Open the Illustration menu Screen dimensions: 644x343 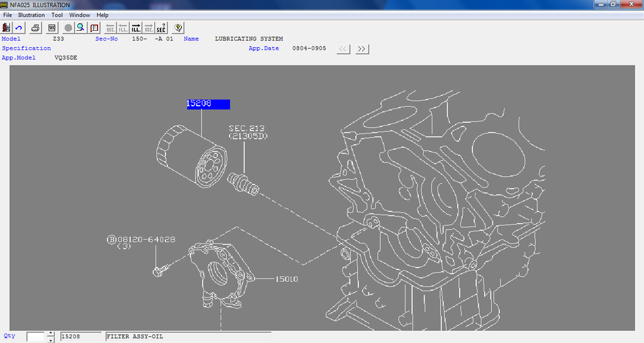[x=31, y=15]
